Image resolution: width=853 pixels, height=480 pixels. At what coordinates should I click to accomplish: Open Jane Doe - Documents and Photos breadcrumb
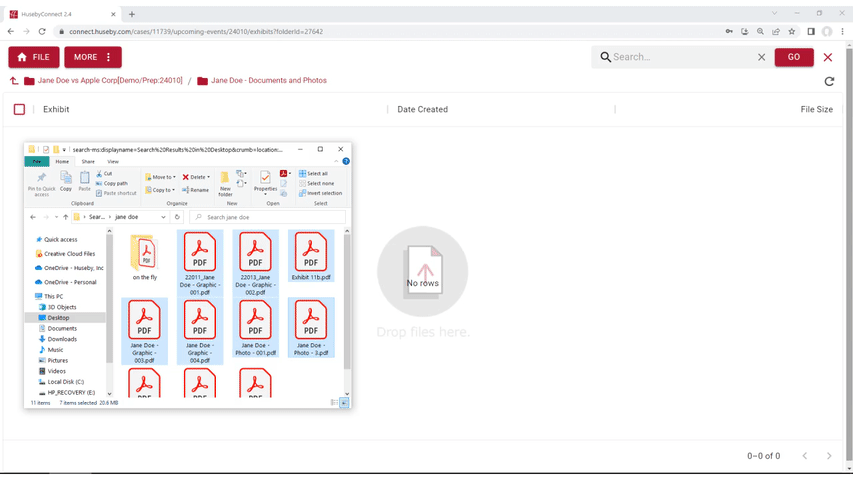(269, 81)
